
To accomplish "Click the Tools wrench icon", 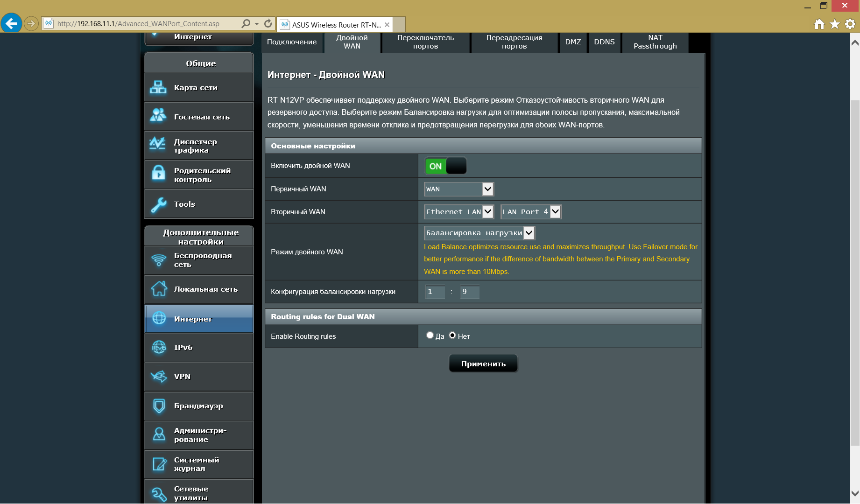I will [x=158, y=204].
